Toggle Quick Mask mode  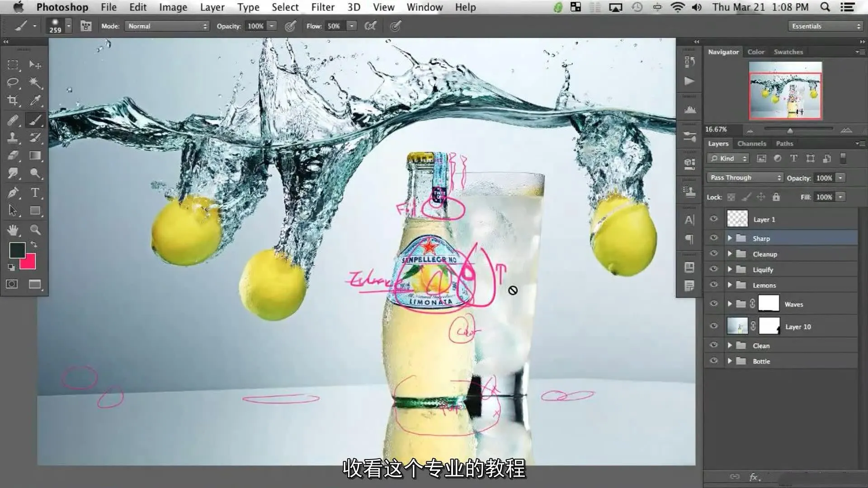(x=12, y=284)
